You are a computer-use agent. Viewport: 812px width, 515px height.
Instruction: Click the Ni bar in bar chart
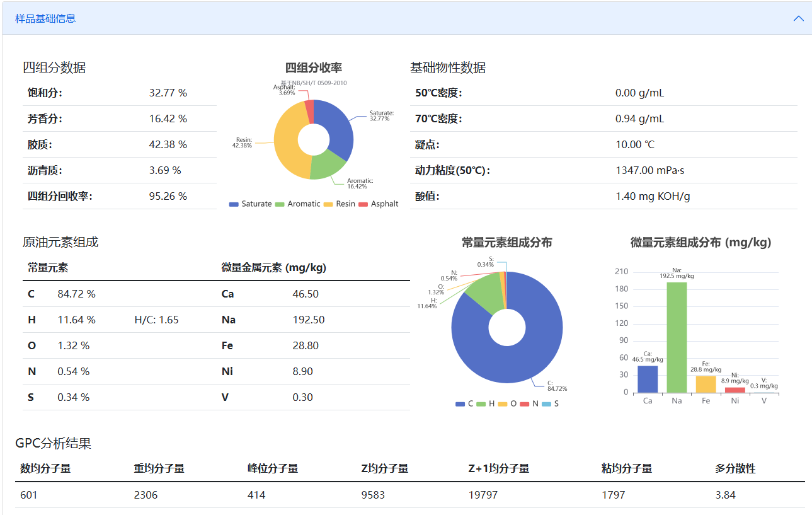click(735, 390)
